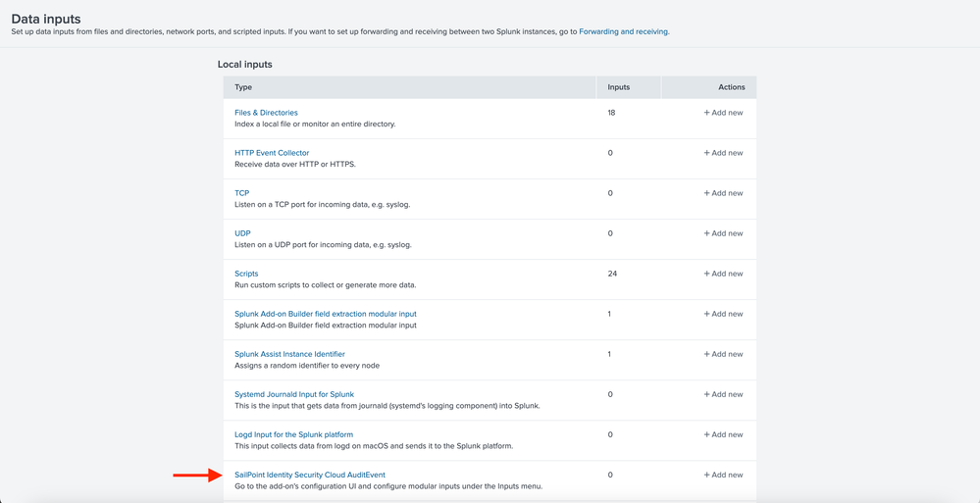Open SailPoint Identity Security Cloud AuditEvent
Viewport: 980px width, 503px height.
(x=309, y=475)
